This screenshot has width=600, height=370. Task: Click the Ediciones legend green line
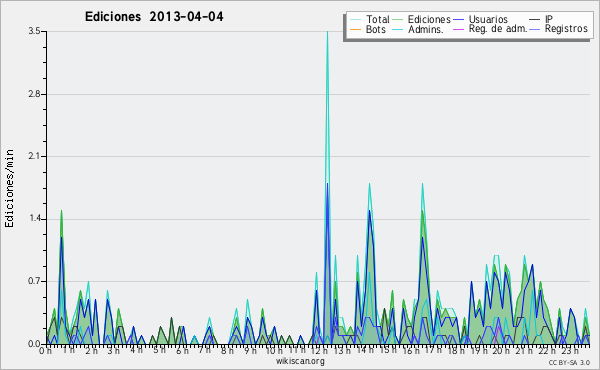398,20
